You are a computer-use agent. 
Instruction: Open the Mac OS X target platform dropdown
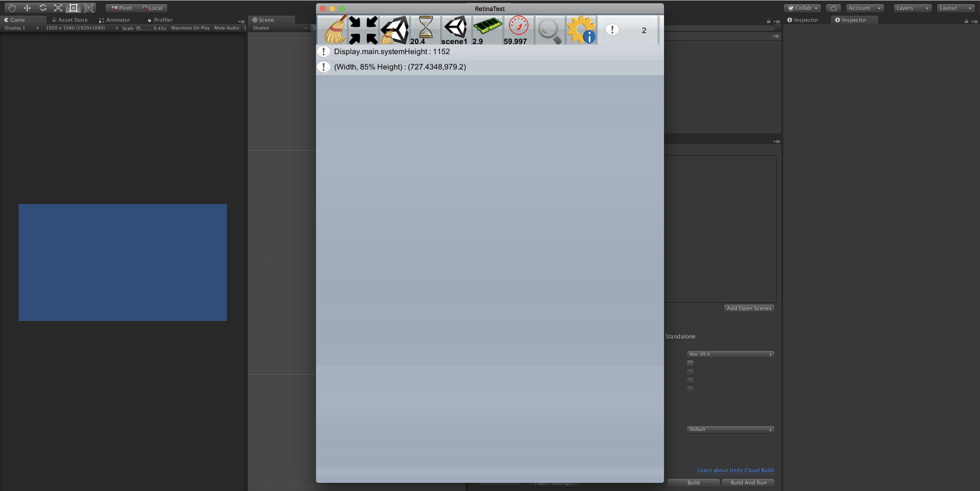[730, 354]
